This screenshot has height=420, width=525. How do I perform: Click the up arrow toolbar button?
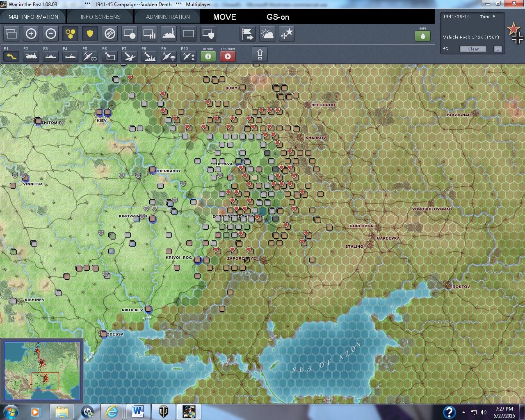pyautogui.click(x=260, y=54)
